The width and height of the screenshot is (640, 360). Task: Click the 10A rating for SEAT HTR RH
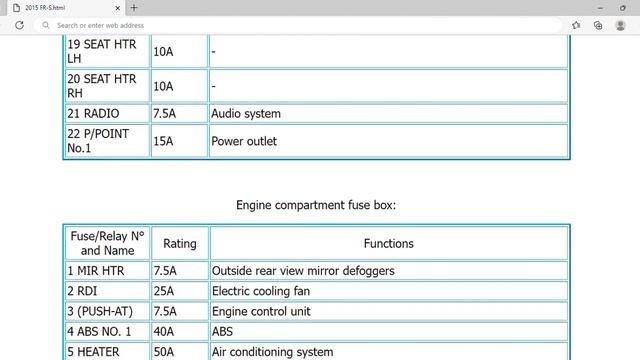180,86
